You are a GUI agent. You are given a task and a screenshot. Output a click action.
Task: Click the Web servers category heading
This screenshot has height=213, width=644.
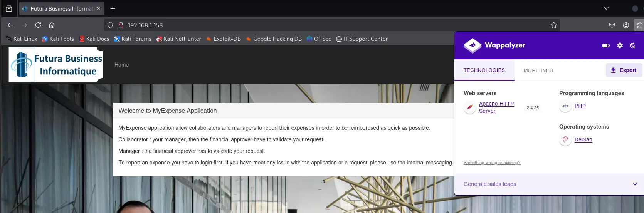(x=480, y=93)
